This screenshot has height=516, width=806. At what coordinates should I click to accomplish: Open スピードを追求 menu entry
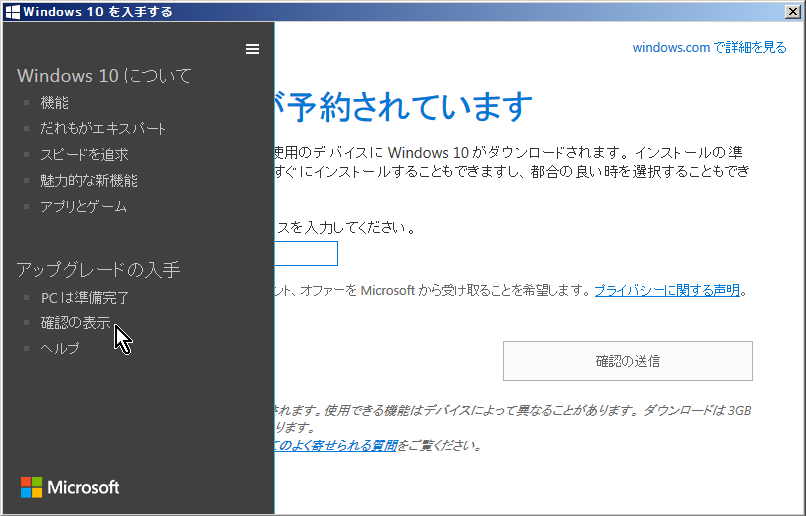pos(84,154)
